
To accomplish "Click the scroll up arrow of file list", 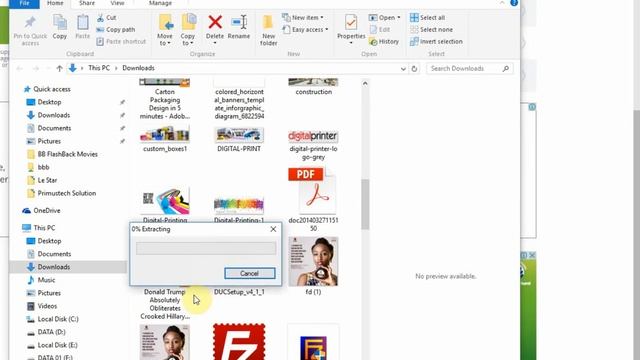I will click(x=365, y=84).
